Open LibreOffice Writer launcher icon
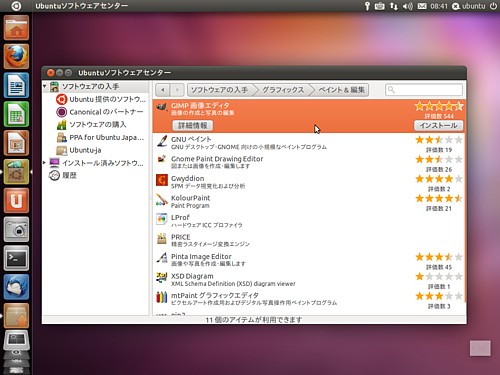The width and height of the screenshot is (500, 375). 16,85
